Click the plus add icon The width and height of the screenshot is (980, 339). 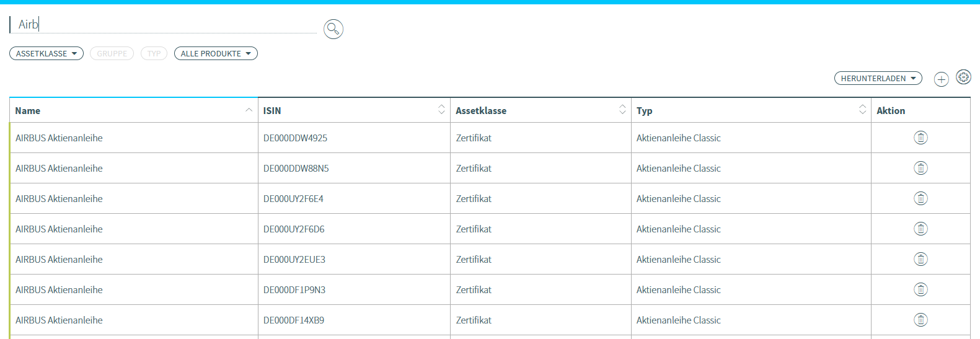(941, 79)
